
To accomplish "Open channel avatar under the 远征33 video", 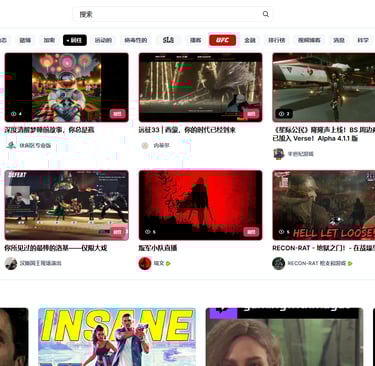I will 145,145.
